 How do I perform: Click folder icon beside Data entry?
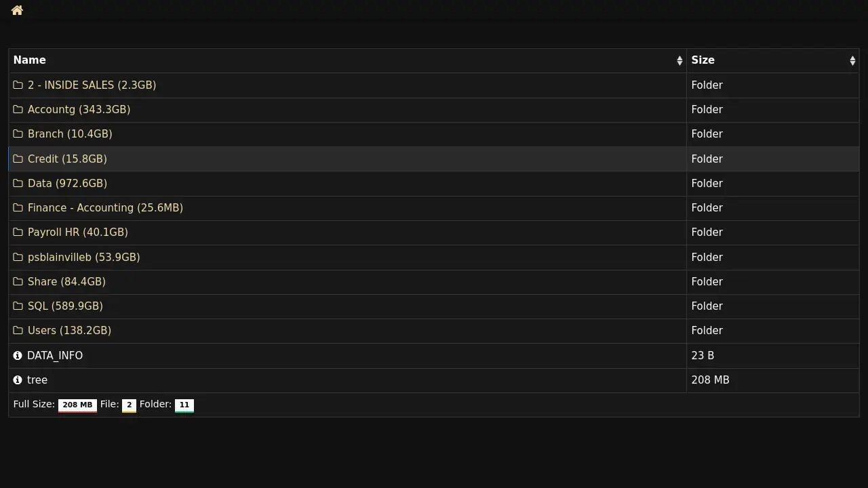pyautogui.click(x=18, y=184)
